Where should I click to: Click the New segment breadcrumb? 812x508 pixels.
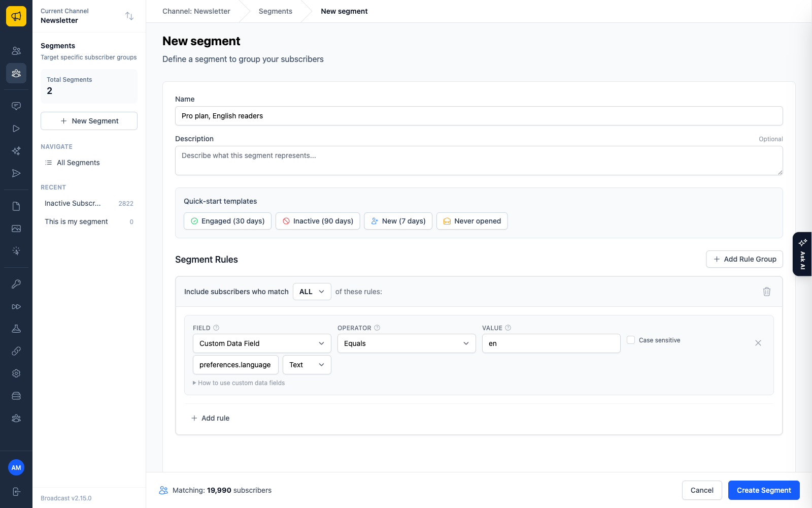coord(344,11)
